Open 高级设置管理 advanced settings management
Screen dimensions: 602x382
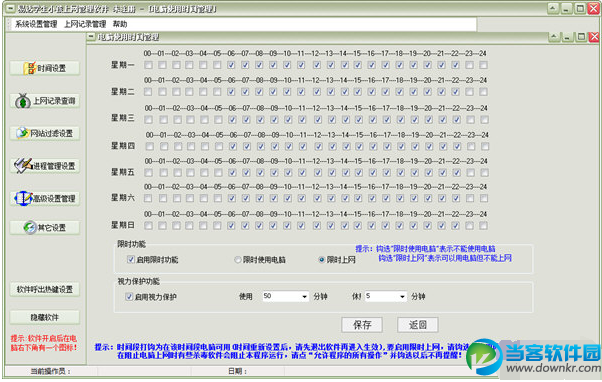tap(45, 198)
